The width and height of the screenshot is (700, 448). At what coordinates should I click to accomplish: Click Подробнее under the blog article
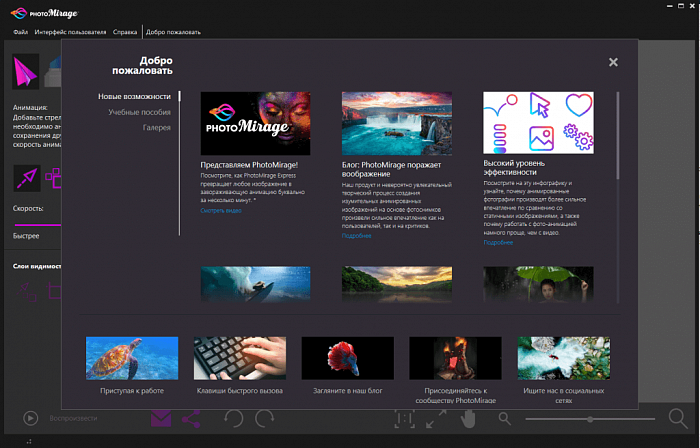point(356,236)
